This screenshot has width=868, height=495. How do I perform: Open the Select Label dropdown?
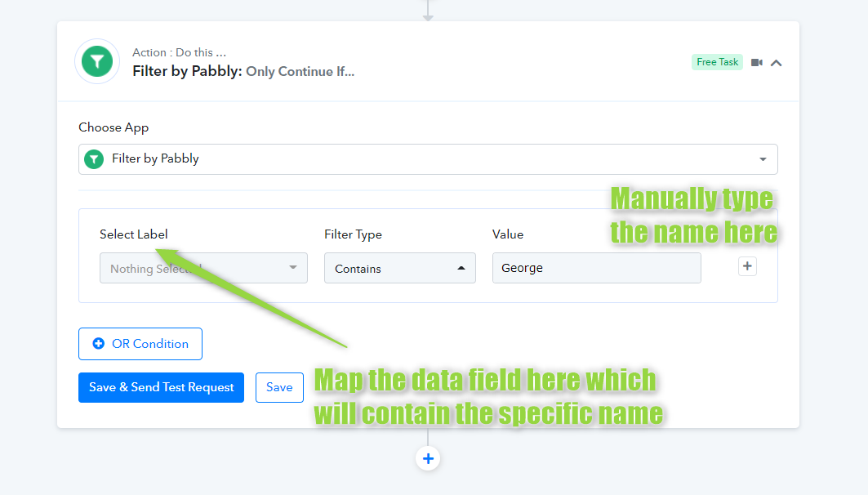tap(203, 269)
